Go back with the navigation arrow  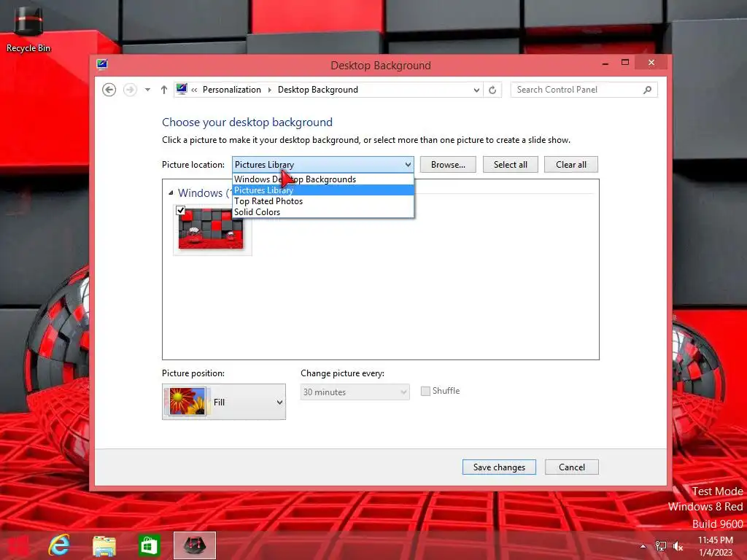(109, 90)
